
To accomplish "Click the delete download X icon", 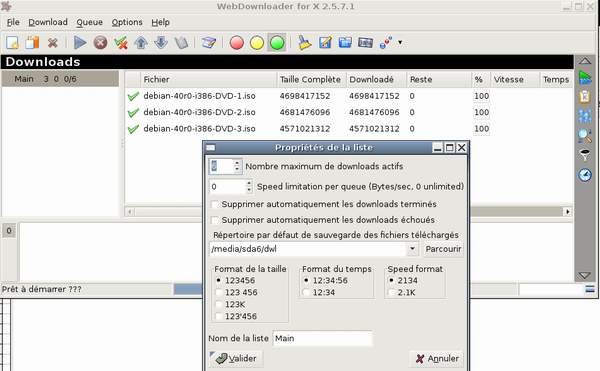I will pyautogui.click(x=52, y=42).
